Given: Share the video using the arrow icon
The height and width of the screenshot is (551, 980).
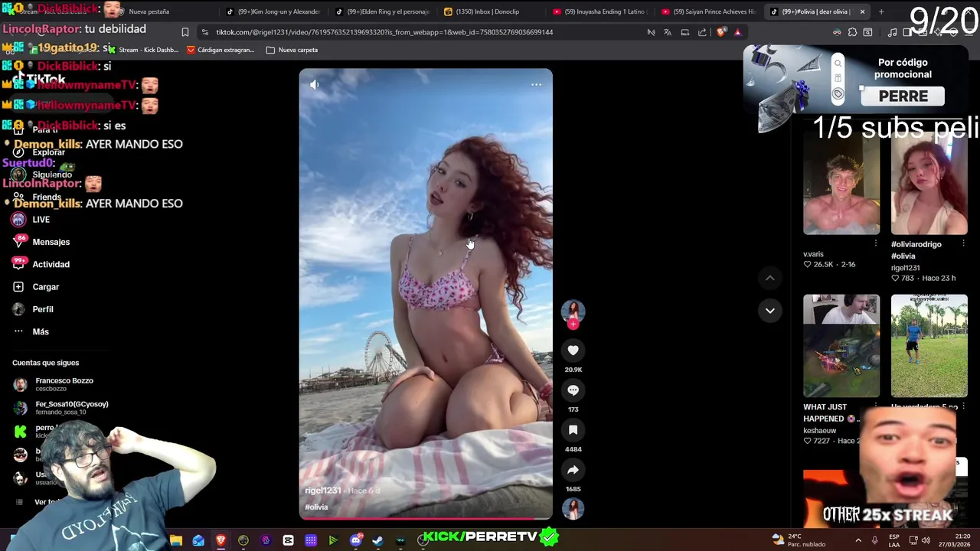Looking at the screenshot, I should (573, 469).
